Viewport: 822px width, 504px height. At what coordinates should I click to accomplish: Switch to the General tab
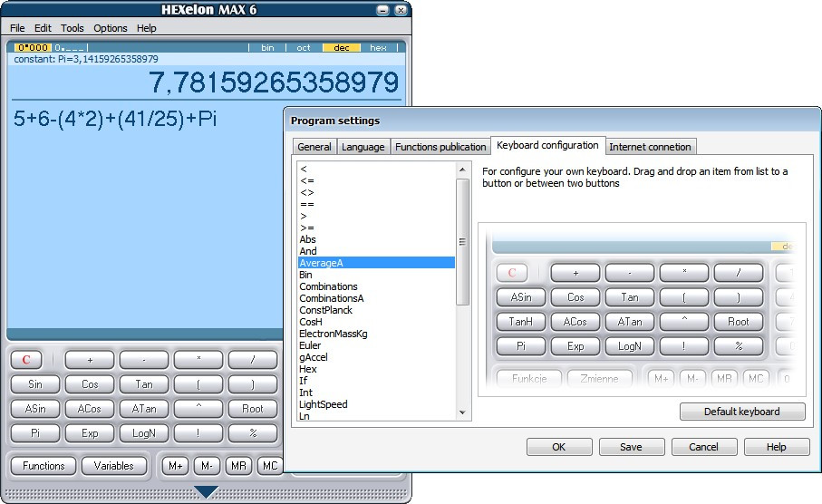(314, 147)
